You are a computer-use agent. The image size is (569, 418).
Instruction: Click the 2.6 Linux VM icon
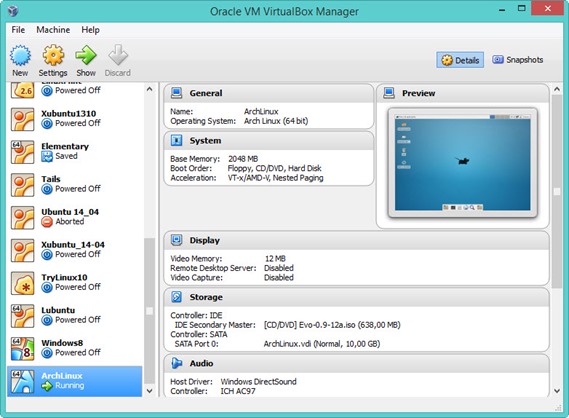coord(22,90)
